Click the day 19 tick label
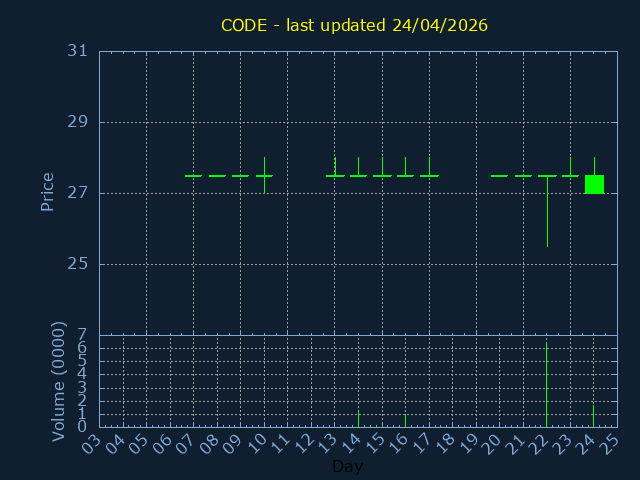 [468, 442]
